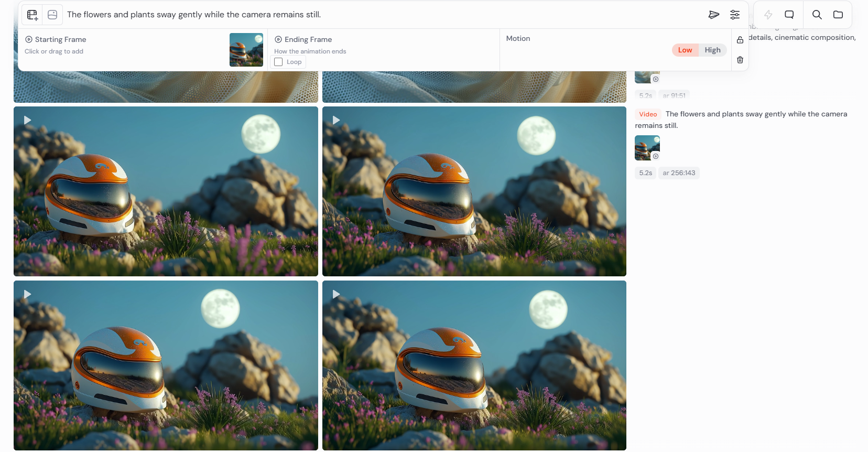This screenshot has width=868, height=452.
Task: Open the folder icon in toolbar
Action: [x=838, y=15]
